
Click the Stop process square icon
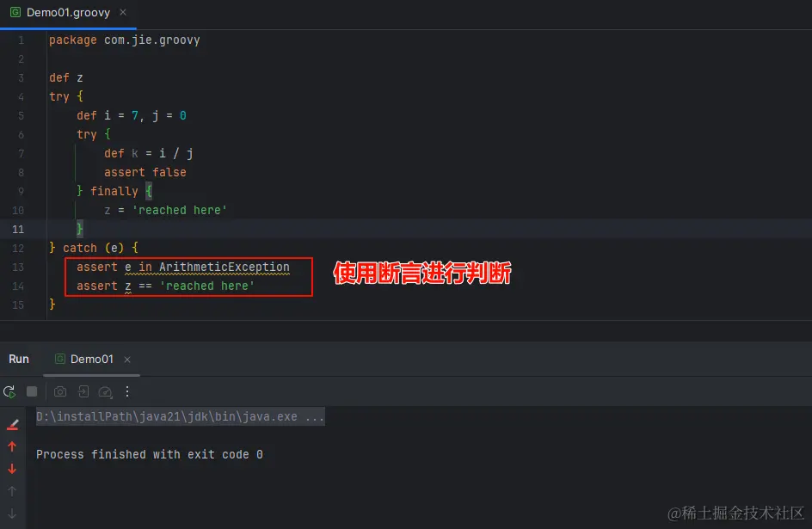tap(32, 391)
